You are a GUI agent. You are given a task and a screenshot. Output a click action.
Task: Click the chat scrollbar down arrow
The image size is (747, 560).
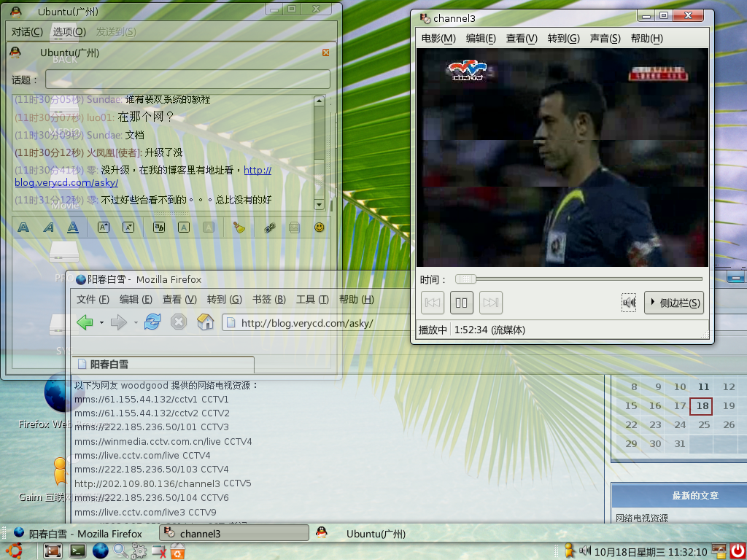[x=320, y=205]
